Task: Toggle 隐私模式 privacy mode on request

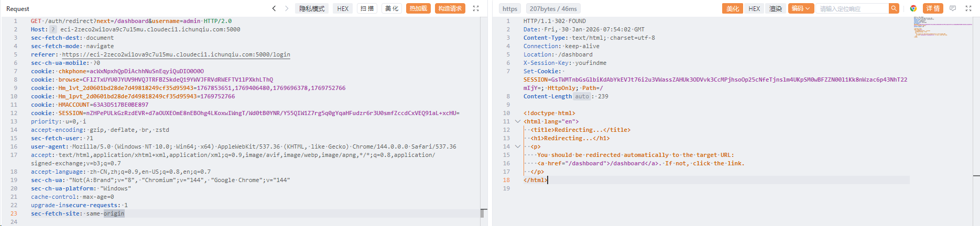Action: pos(312,8)
